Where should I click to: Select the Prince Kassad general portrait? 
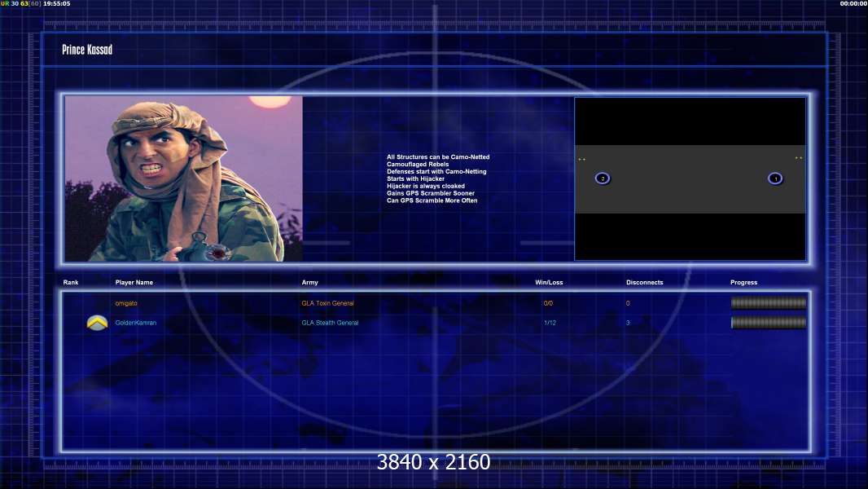point(184,178)
